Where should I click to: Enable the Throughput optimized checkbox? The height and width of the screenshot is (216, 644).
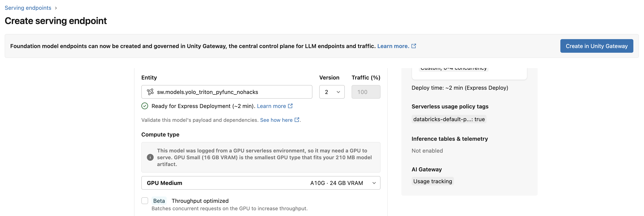[x=145, y=201]
